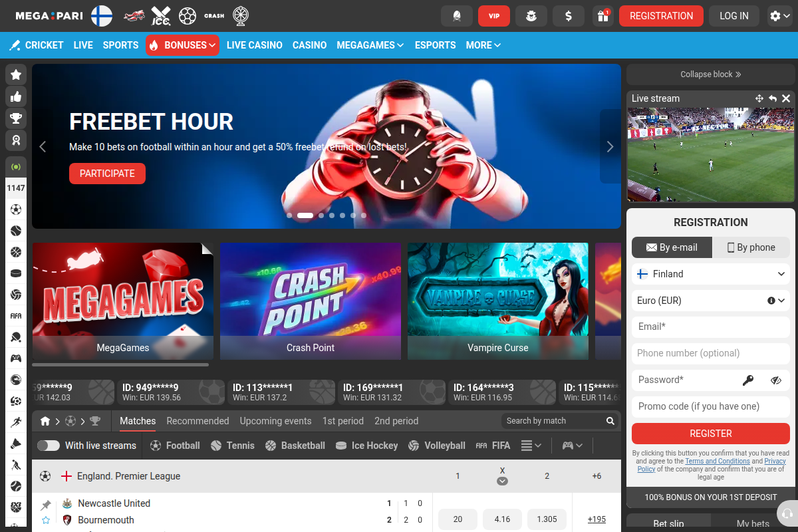Open the gift box bonus icon
The height and width of the screenshot is (532, 798).
603,16
